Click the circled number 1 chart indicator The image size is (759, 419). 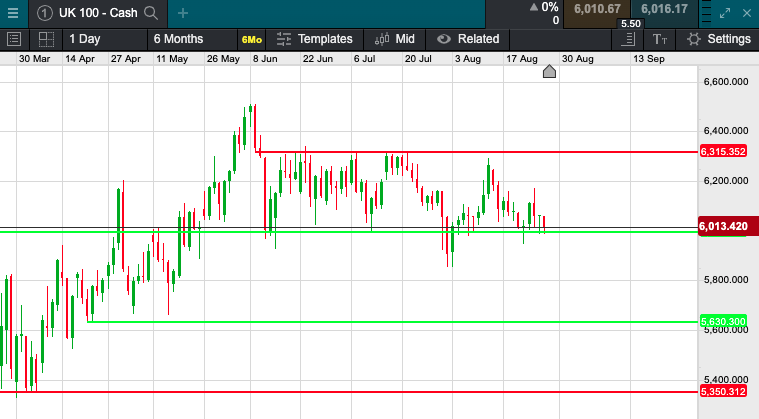pyautogui.click(x=45, y=13)
